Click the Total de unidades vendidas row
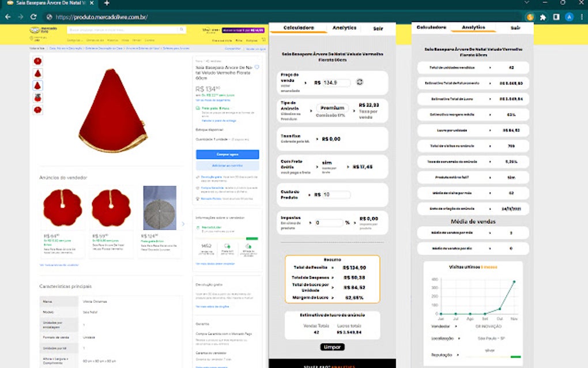This screenshot has height=368, width=588. pyautogui.click(x=473, y=67)
